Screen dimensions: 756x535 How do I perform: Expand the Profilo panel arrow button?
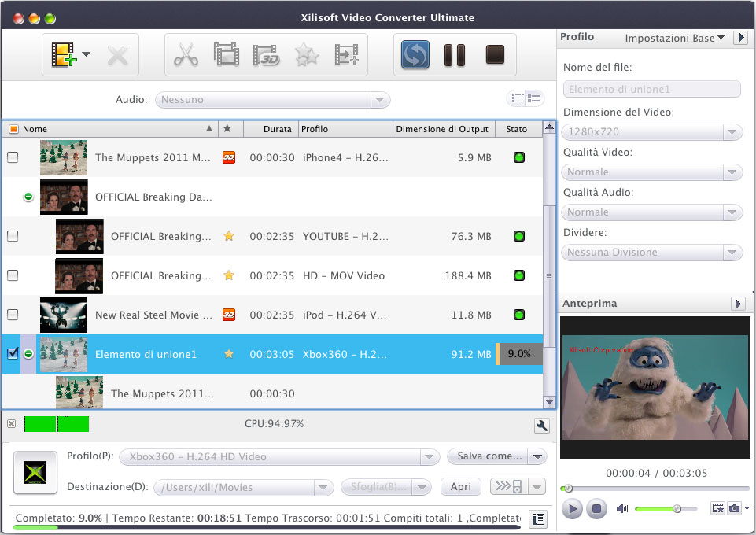[740, 38]
